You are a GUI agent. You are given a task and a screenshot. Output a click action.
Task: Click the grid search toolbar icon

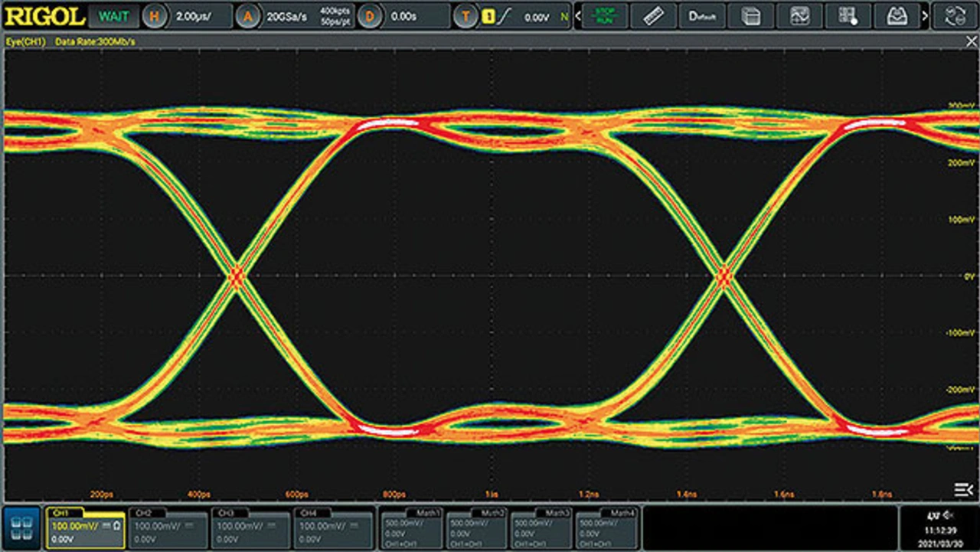click(x=848, y=16)
